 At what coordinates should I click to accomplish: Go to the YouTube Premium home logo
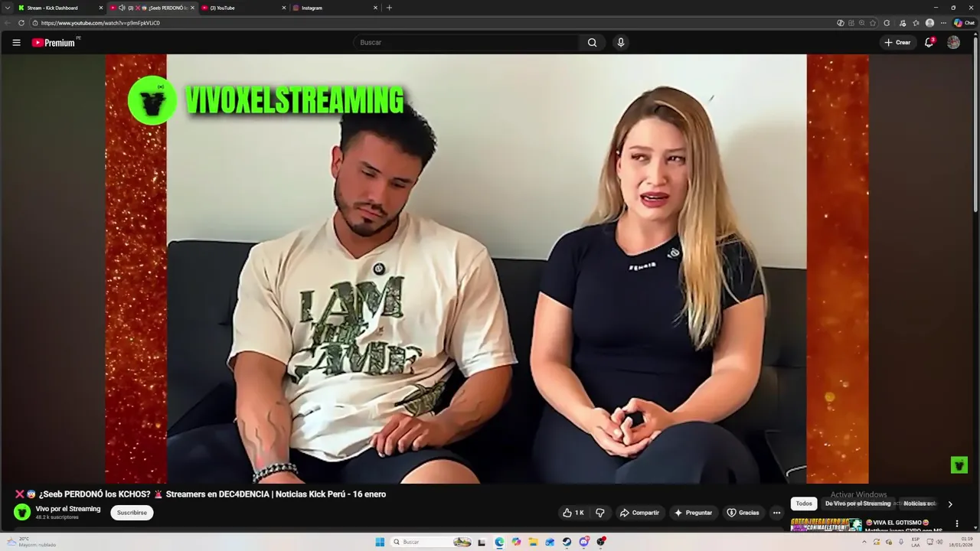click(x=54, y=43)
